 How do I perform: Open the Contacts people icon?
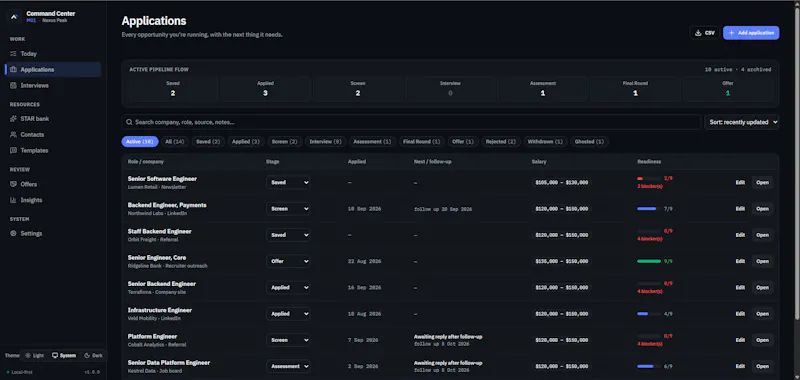(x=14, y=135)
